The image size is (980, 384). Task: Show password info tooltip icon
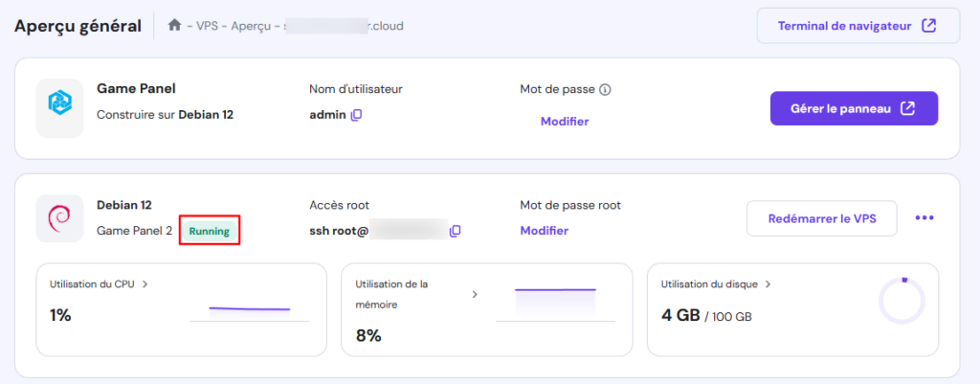(x=605, y=90)
